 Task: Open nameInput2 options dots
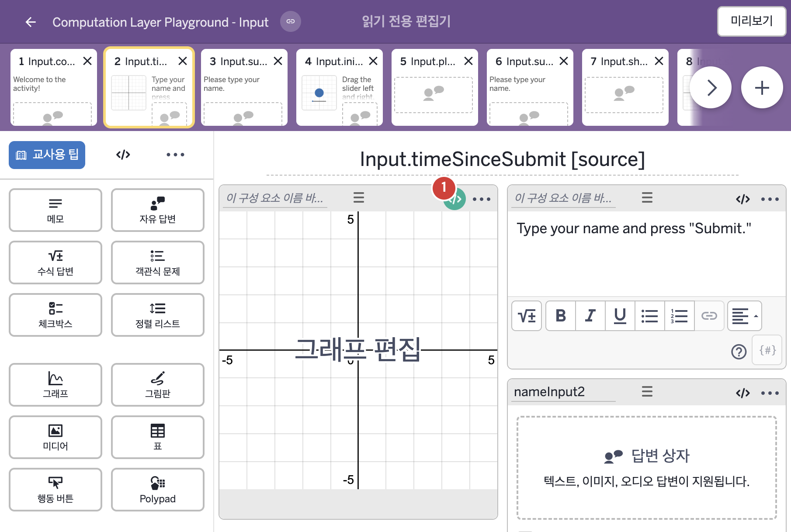pyautogui.click(x=770, y=393)
